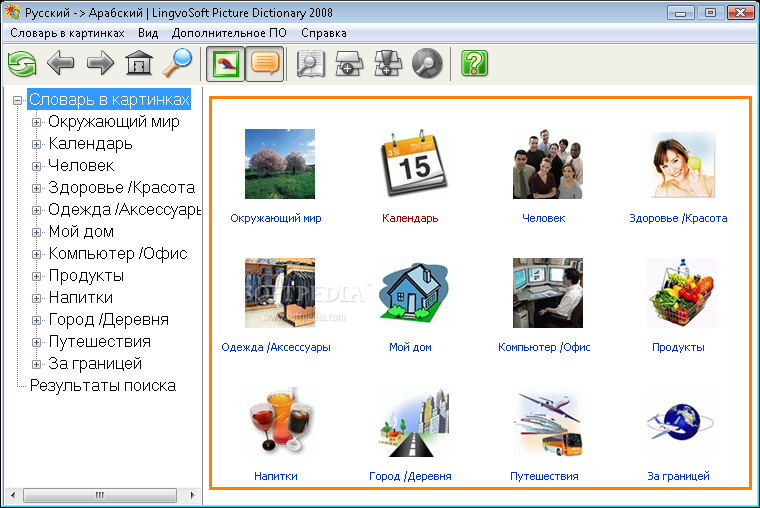Viewport: 760px width, 508px height.
Task: Open the Напитки drinks picture
Action: (x=280, y=422)
